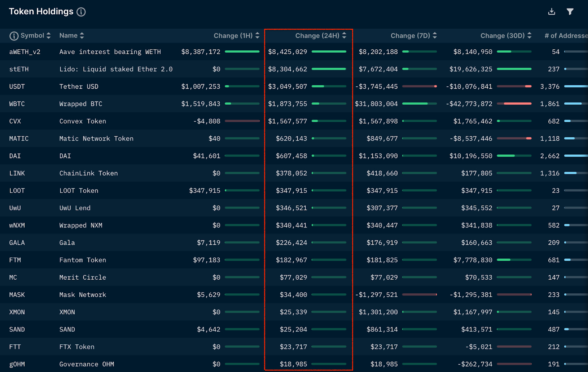Select the LINK symbol
Screen dimensions: 588x372
(x=17, y=173)
